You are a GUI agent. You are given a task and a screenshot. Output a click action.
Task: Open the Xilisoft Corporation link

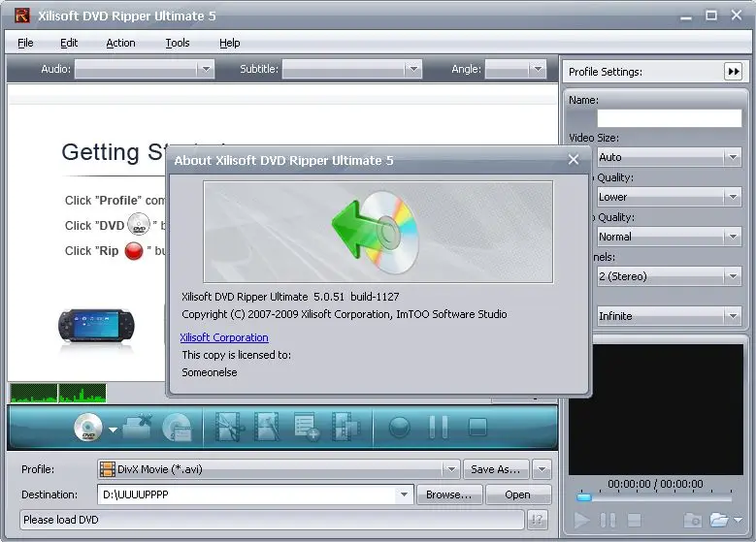tap(224, 337)
